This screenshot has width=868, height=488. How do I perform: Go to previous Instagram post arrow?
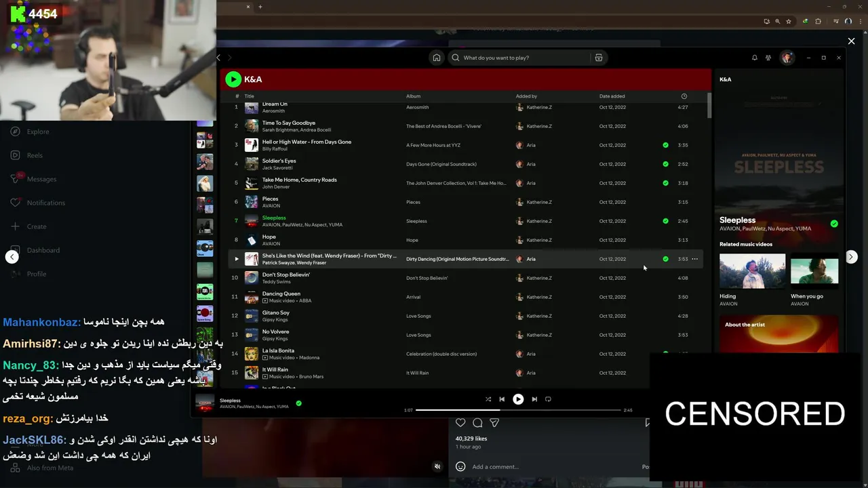[x=12, y=257]
